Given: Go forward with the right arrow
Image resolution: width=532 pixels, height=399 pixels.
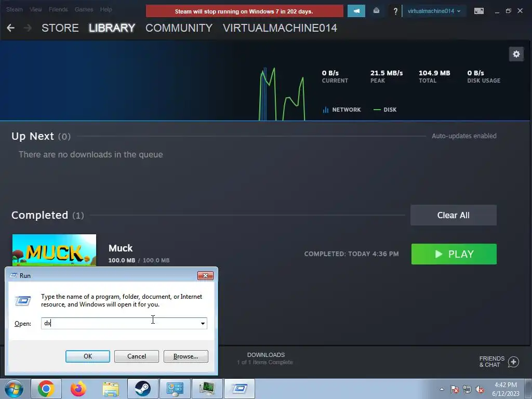Looking at the screenshot, I should tap(28, 28).
